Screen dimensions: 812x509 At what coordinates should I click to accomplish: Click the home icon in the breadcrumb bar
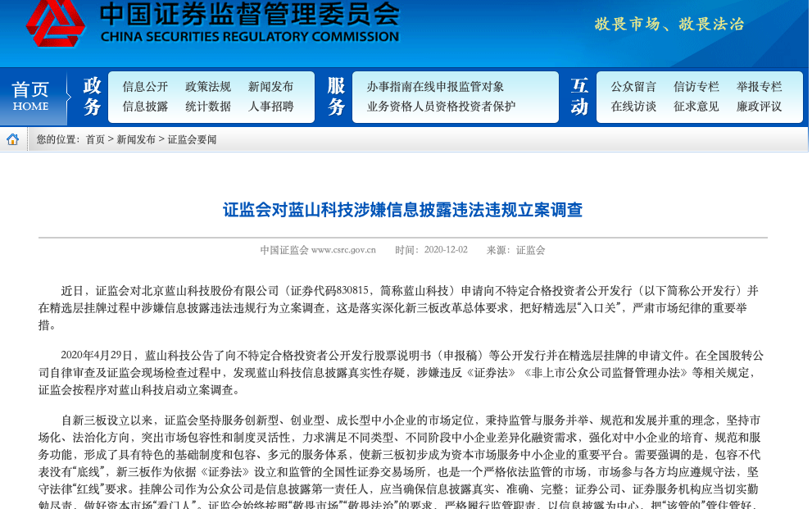click(13, 139)
